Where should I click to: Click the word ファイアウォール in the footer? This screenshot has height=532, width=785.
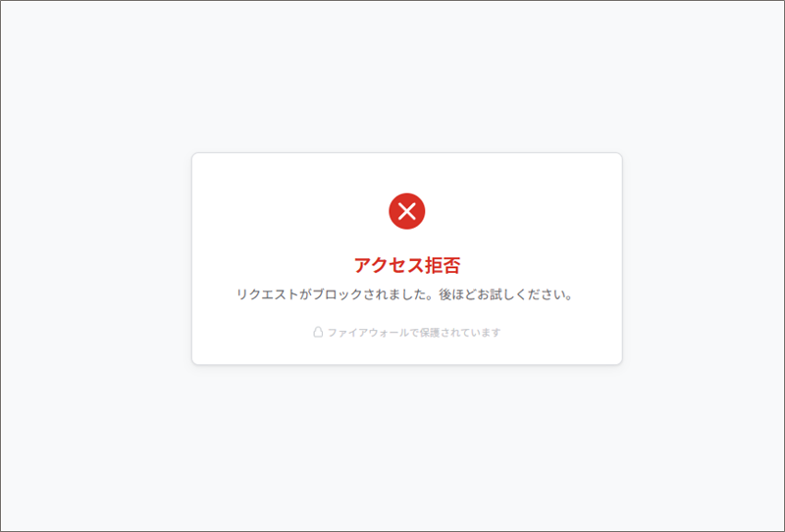368,332
